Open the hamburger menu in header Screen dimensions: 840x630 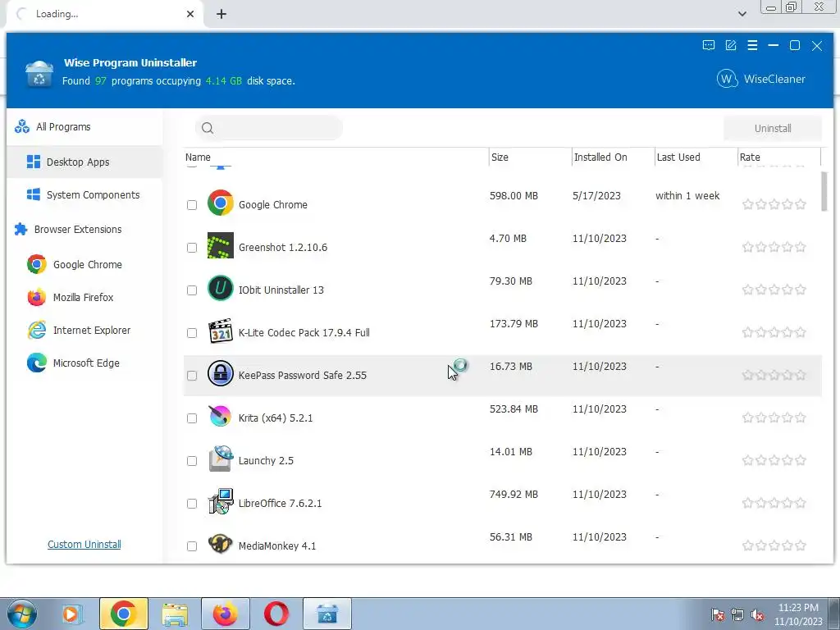pyautogui.click(x=752, y=46)
